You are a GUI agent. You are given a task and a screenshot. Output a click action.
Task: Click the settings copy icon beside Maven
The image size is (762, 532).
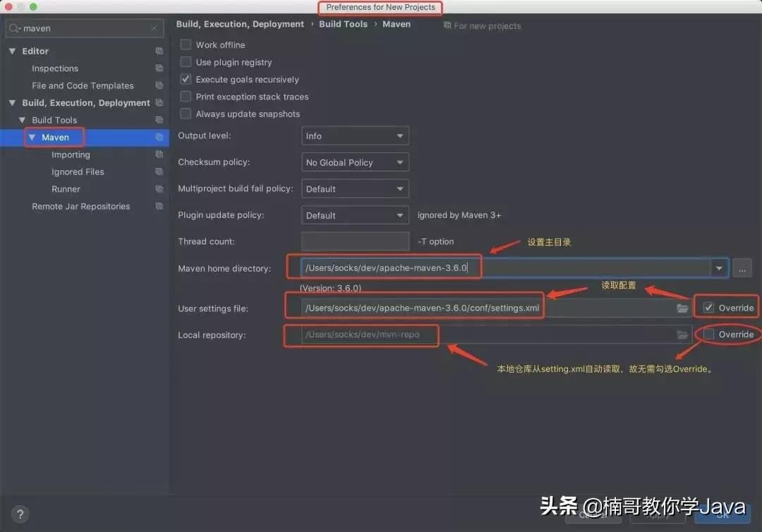click(159, 137)
